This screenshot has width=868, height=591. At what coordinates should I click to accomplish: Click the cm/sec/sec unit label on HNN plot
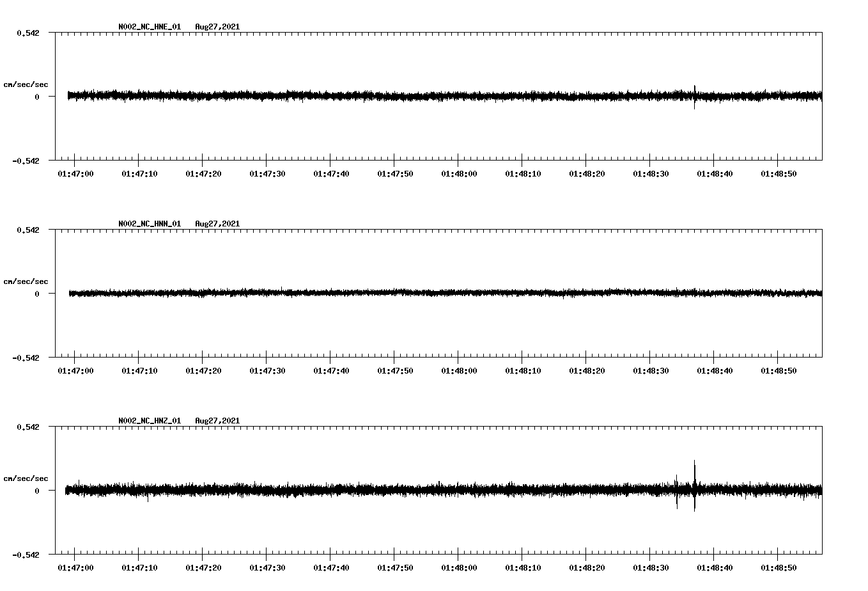tap(26, 281)
